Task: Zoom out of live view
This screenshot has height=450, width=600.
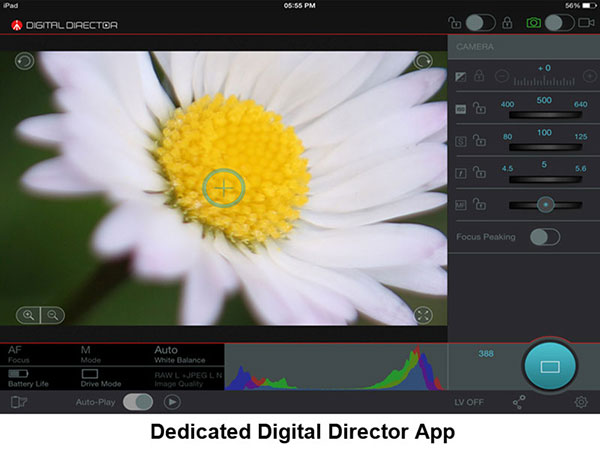Action: click(52, 314)
